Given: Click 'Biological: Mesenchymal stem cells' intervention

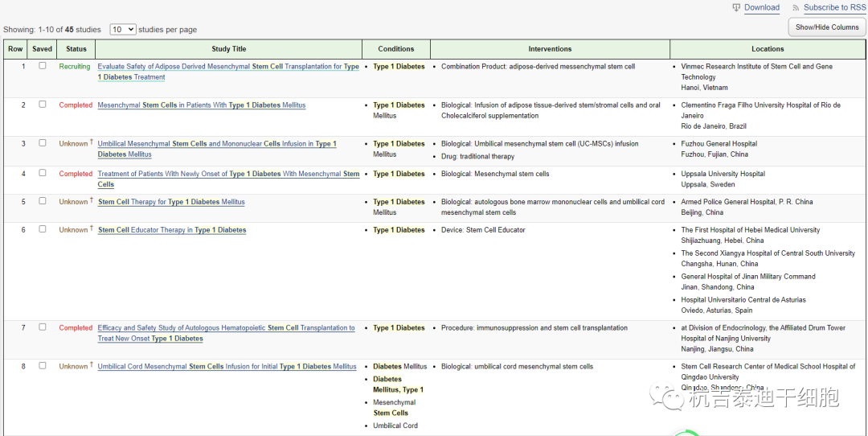Looking at the screenshot, I should [495, 174].
